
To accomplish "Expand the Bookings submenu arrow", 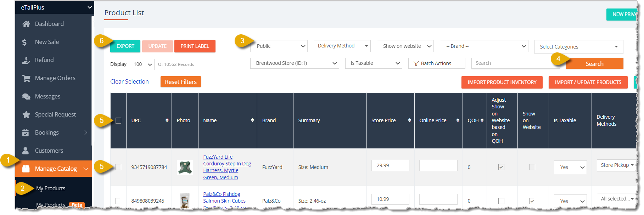I will click(x=85, y=132).
